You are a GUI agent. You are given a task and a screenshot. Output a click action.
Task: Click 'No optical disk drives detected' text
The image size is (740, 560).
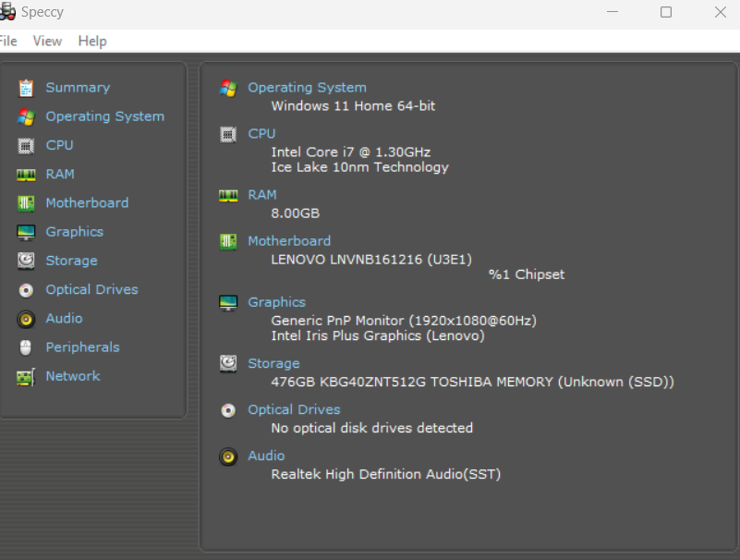[x=372, y=428]
